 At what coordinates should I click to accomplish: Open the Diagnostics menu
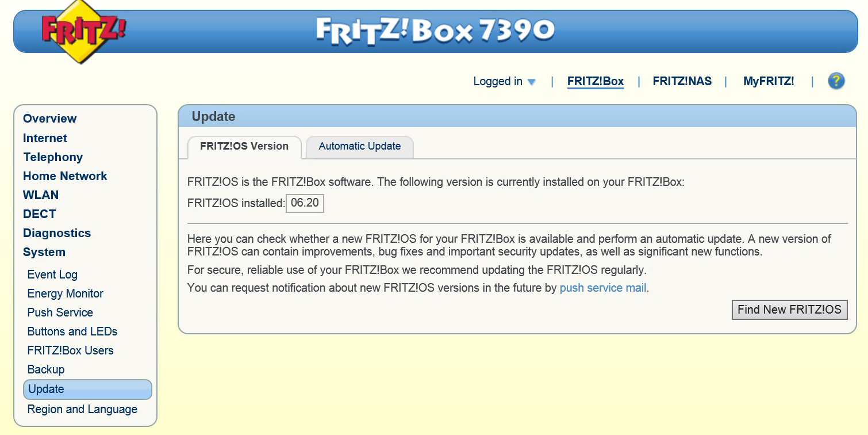(57, 233)
